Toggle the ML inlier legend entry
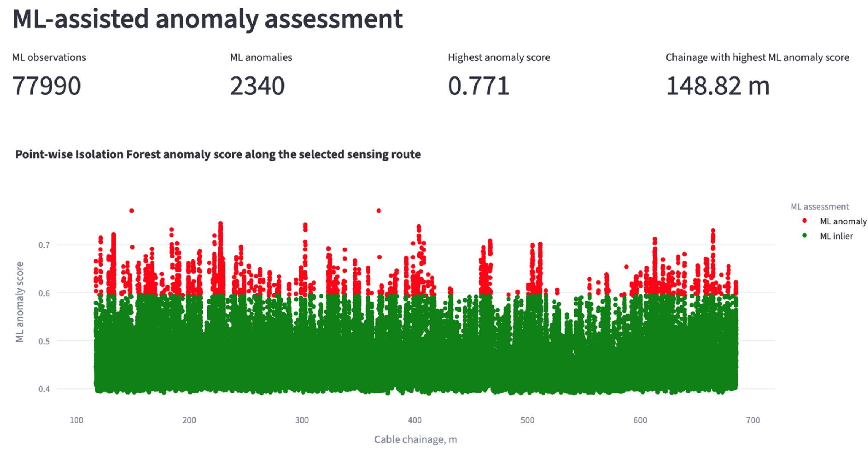This screenshot has height=455, width=868. [828, 236]
